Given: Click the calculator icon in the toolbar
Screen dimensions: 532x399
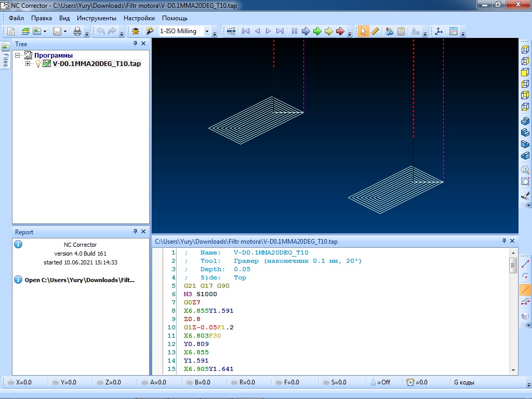Looking at the screenshot, I should (x=401, y=31).
